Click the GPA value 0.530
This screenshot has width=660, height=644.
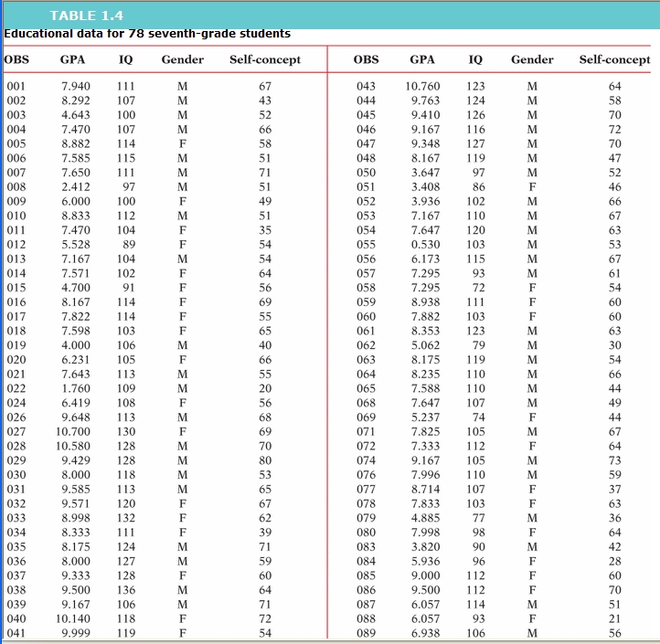pos(426,246)
